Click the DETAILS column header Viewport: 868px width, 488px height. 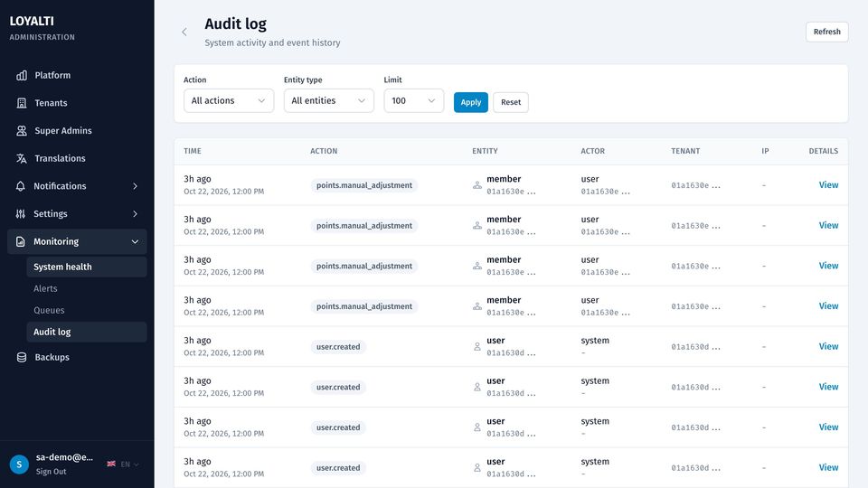coord(823,151)
